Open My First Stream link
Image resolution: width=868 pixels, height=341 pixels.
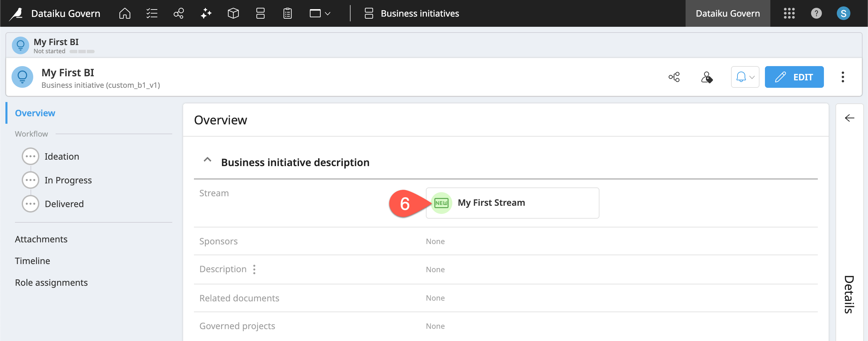pos(491,202)
